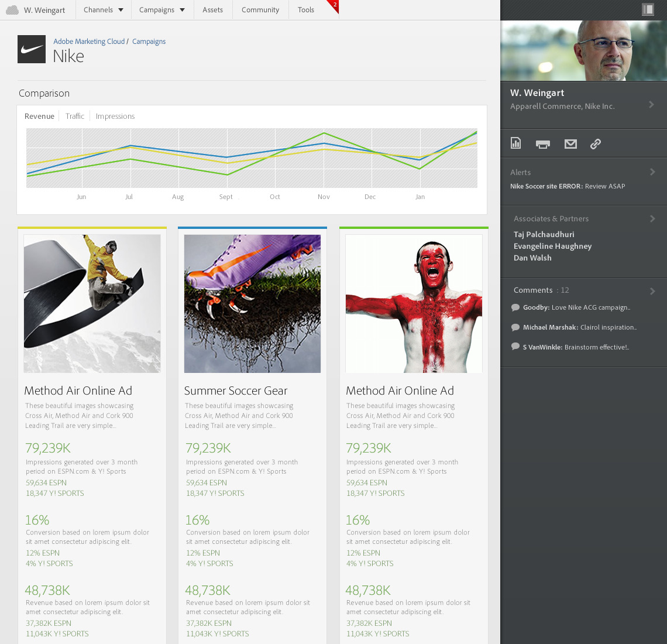This screenshot has width=667, height=644.
Task: Follow the Campaigns breadcrumb link
Action: pos(149,42)
